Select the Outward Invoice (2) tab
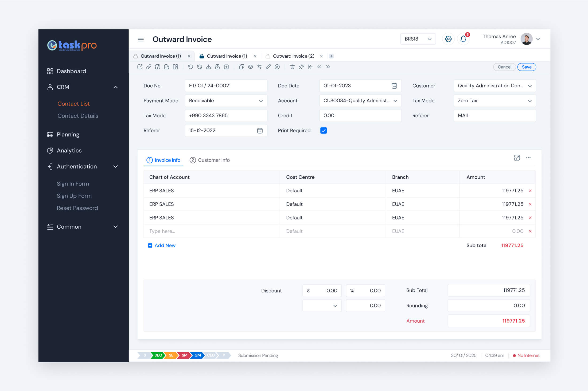This screenshot has width=588, height=391. (293, 56)
